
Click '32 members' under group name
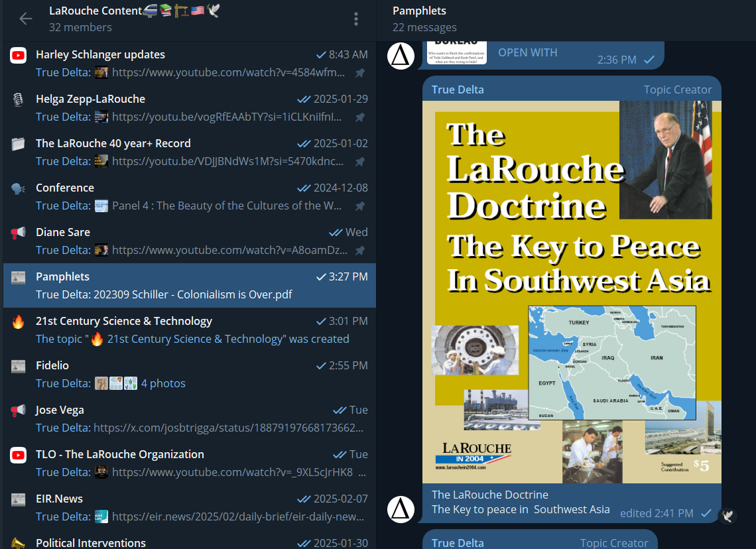point(80,27)
